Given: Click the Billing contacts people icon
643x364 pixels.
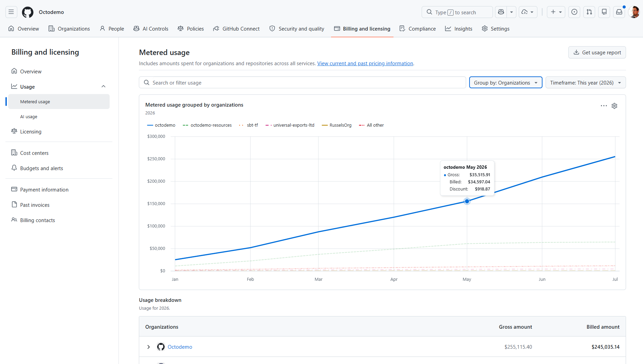Looking at the screenshot, I should pos(14,220).
